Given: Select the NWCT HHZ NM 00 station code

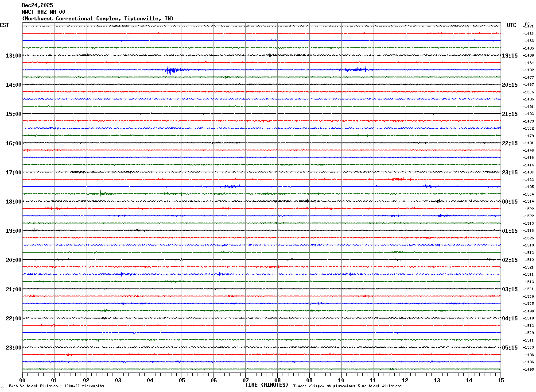Looking at the screenshot, I should 43,12.
